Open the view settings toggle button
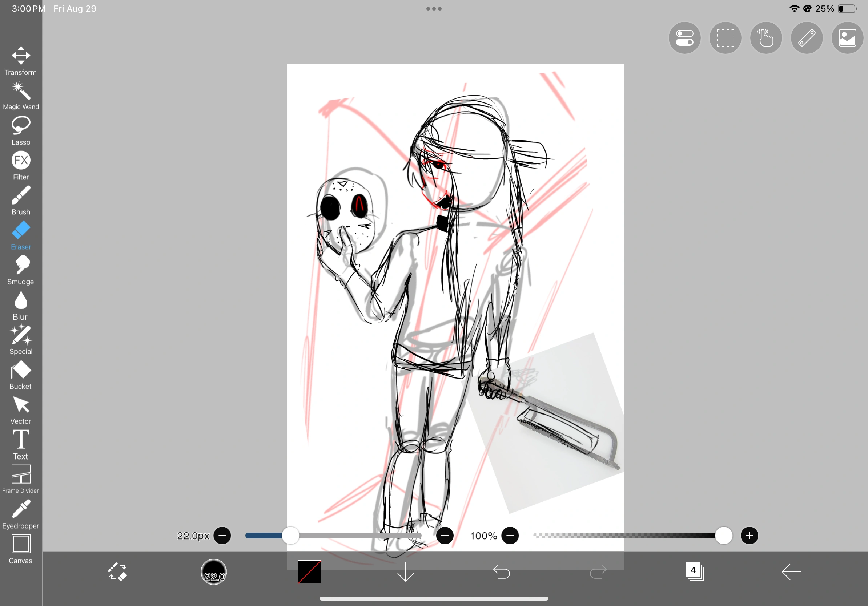Screen dimensions: 868x606 (x=684, y=38)
